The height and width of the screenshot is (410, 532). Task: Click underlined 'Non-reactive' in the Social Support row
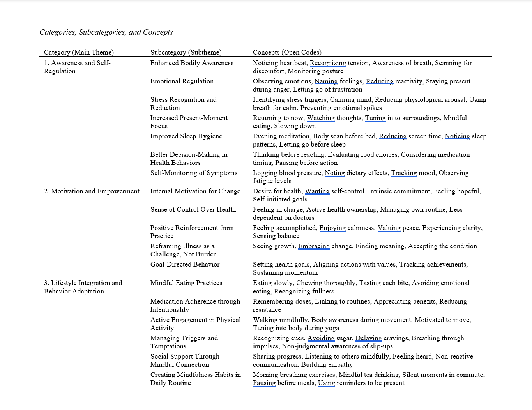454,356
